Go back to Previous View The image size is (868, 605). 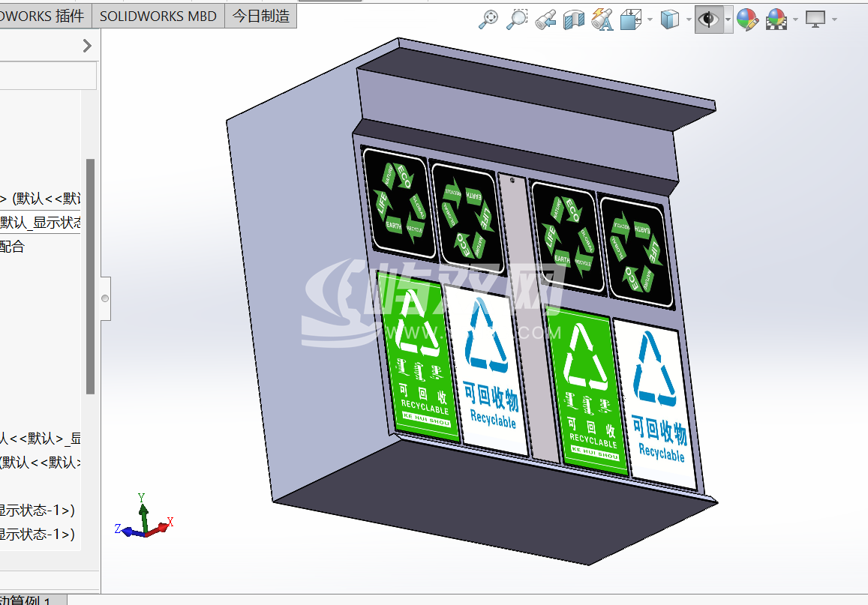[x=545, y=19]
